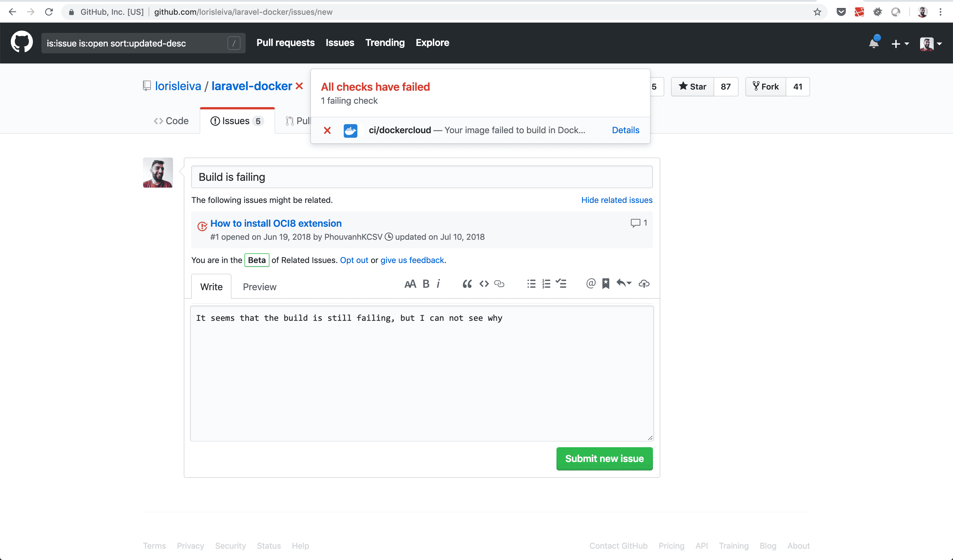Add a numbered list

click(546, 284)
